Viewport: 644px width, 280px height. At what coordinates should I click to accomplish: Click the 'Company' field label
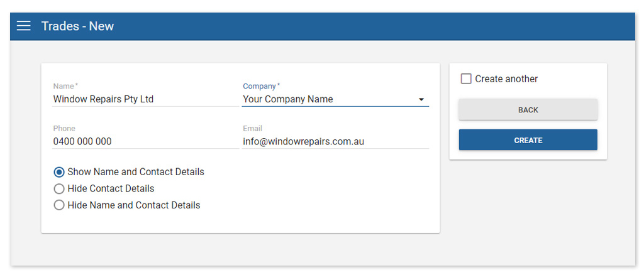pos(260,86)
